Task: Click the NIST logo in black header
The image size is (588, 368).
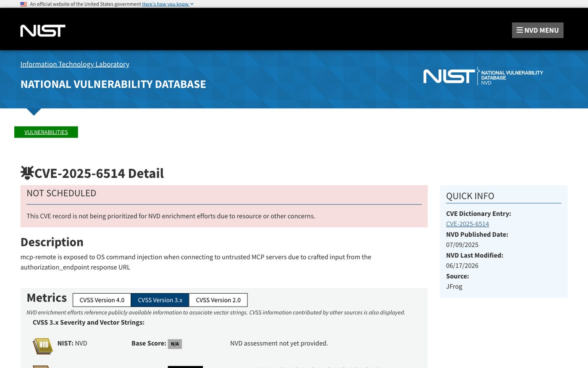Action: click(x=43, y=31)
